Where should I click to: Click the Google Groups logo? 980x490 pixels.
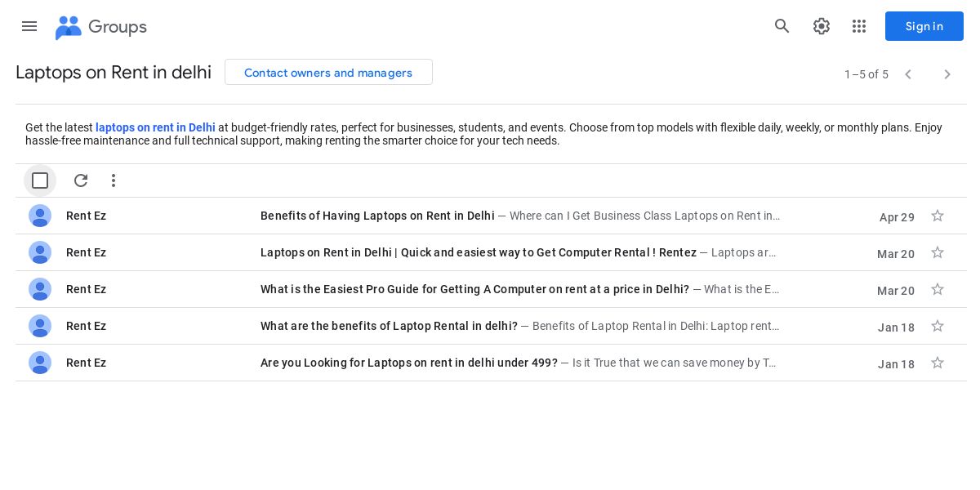tap(100, 27)
